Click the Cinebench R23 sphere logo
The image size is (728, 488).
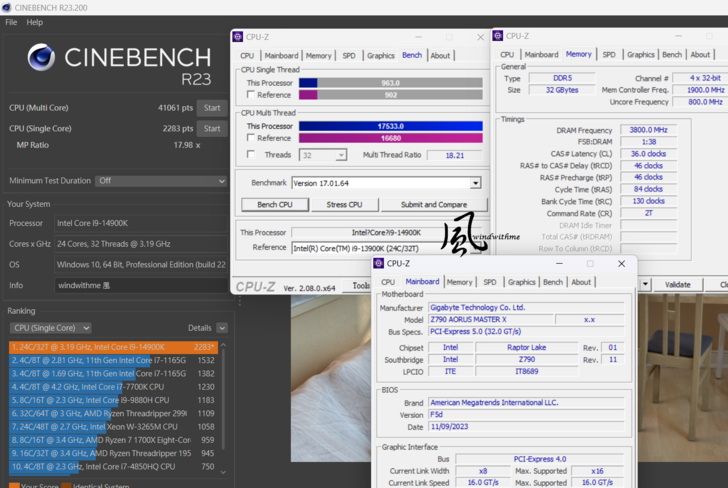(41, 58)
